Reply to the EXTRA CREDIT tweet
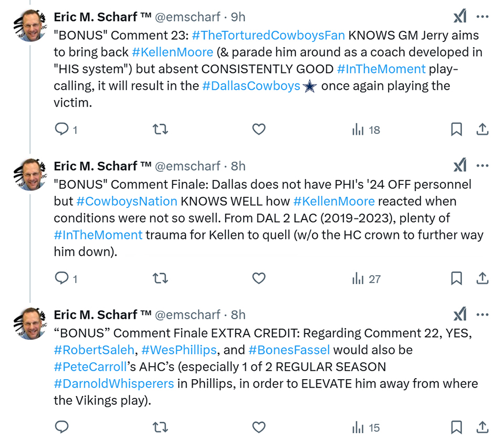Viewport: 504px width, 448px height. click(61, 427)
